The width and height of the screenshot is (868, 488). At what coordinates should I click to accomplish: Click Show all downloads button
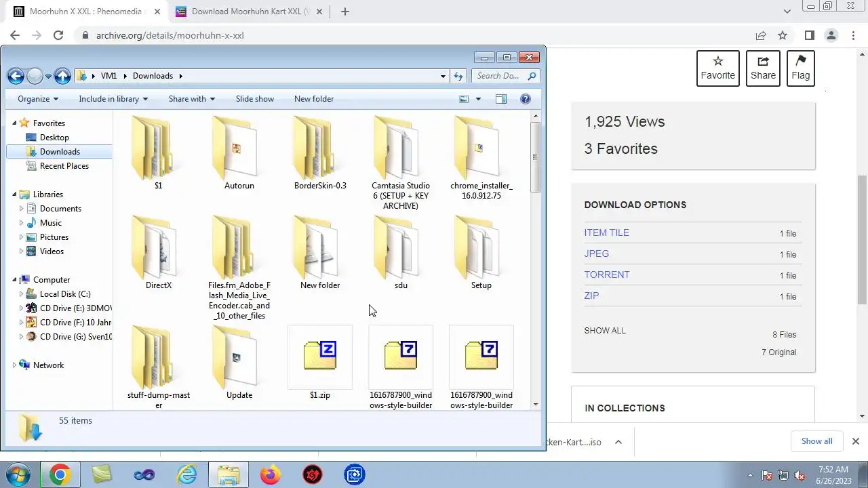(816, 441)
